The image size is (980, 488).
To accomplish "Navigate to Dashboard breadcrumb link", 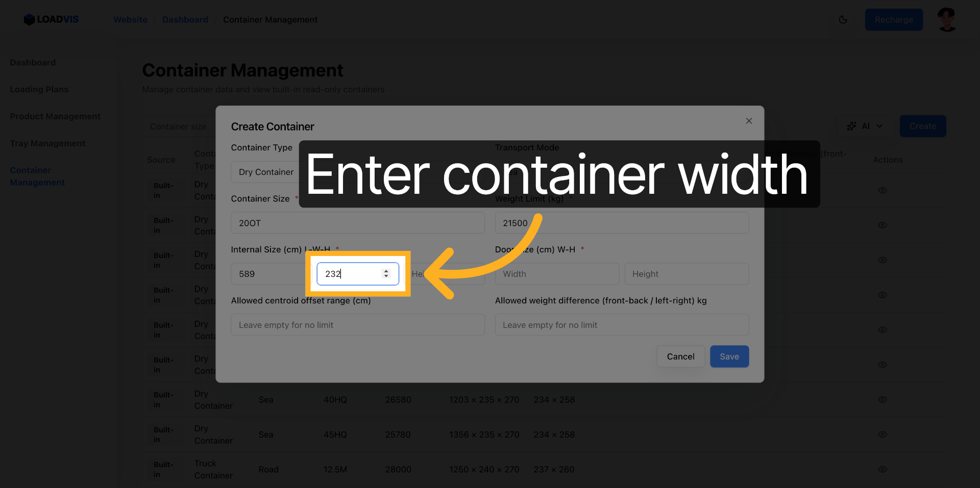I will point(185,20).
